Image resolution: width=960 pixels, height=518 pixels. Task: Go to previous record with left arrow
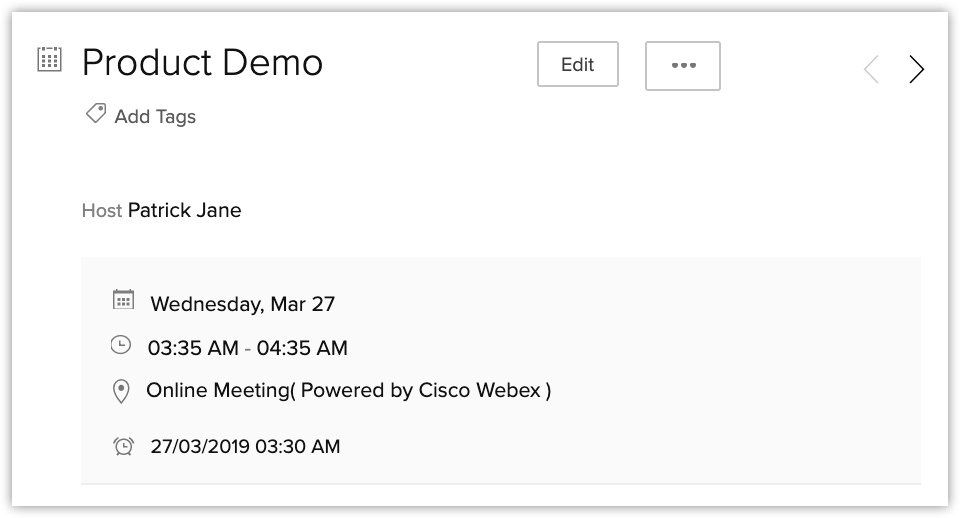pos(871,69)
